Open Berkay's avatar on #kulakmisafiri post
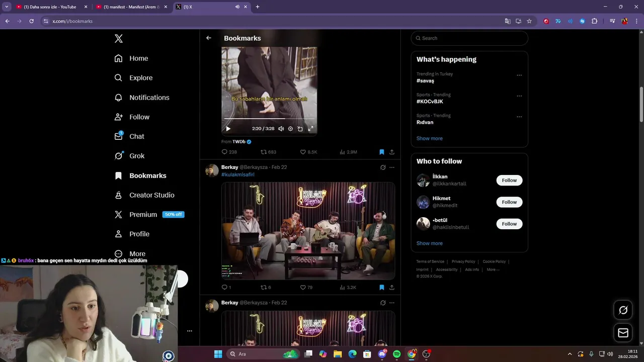Viewport: 644px width, 362px height. coord(212,170)
